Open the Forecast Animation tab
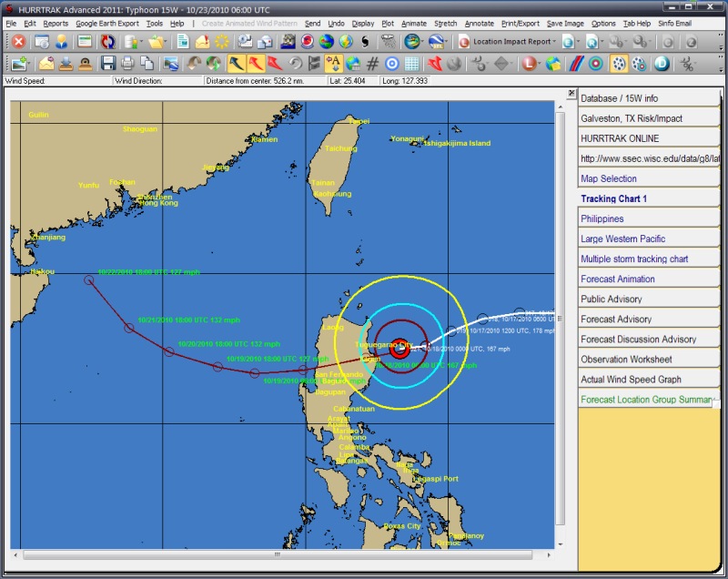 (x=648, y=279)
